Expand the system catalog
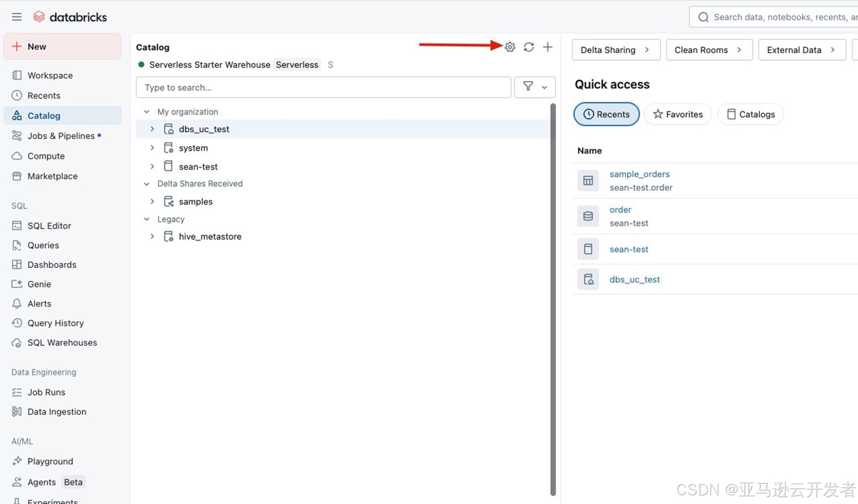Screen dimensions: 858x504 (152, 148)
